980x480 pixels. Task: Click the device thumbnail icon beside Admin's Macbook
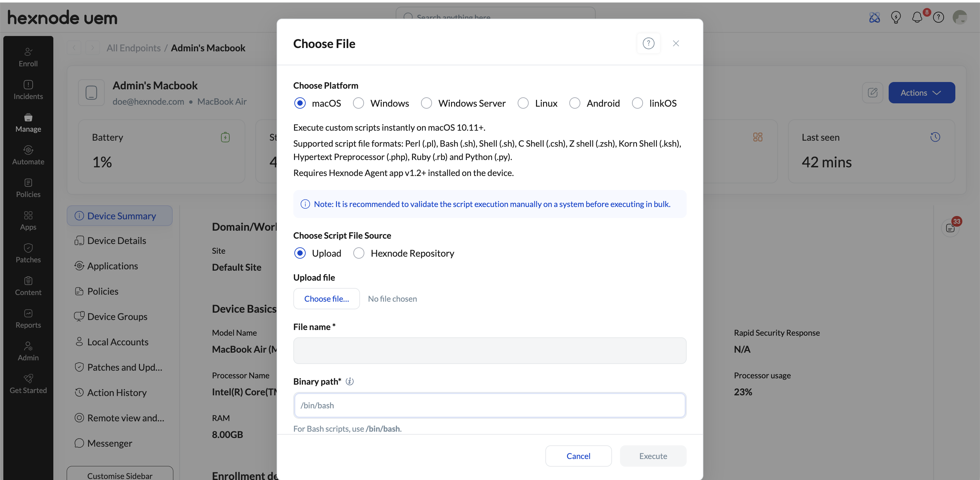tap(91, 92)
